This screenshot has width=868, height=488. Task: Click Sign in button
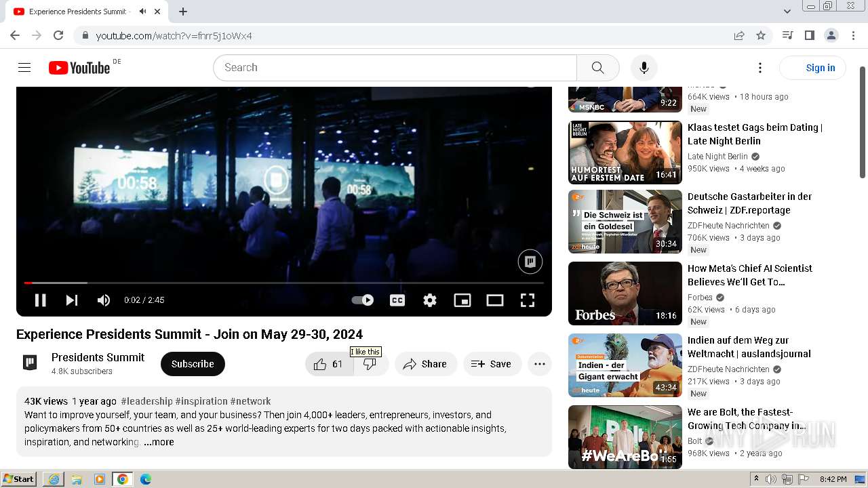[x=812, y=68]
